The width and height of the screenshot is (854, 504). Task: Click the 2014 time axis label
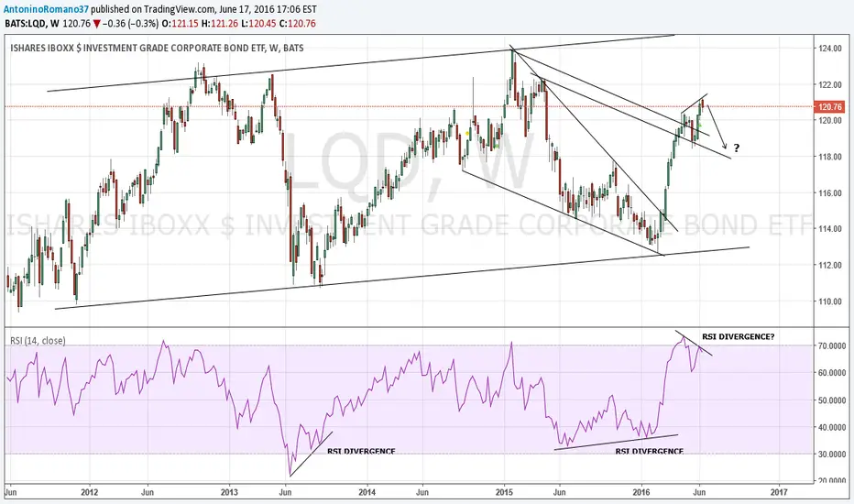[367, 492]
